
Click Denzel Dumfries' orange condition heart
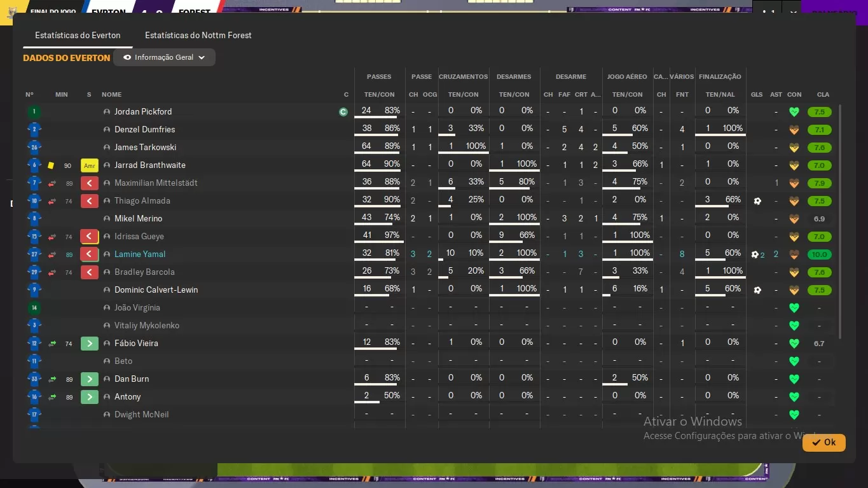[x=794, y=130]
